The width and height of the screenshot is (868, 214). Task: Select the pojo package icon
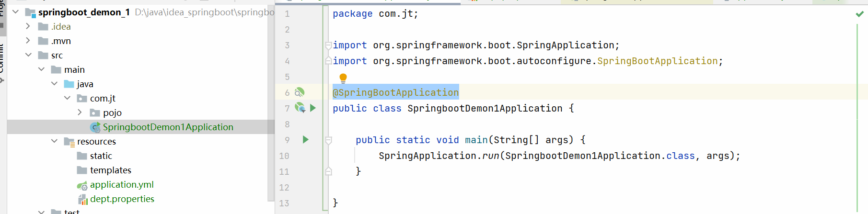[x=95, y=113]
